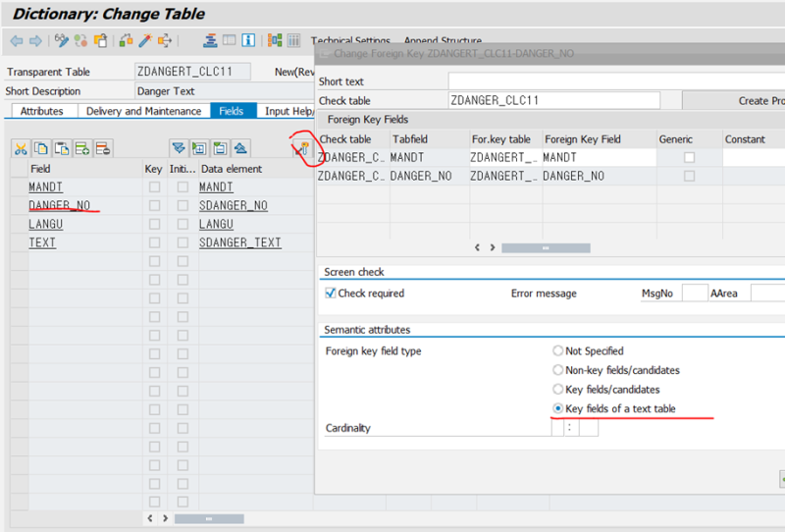
Task: Click the Check table field ZDANGER_CLC11
Action: point(553,100)
